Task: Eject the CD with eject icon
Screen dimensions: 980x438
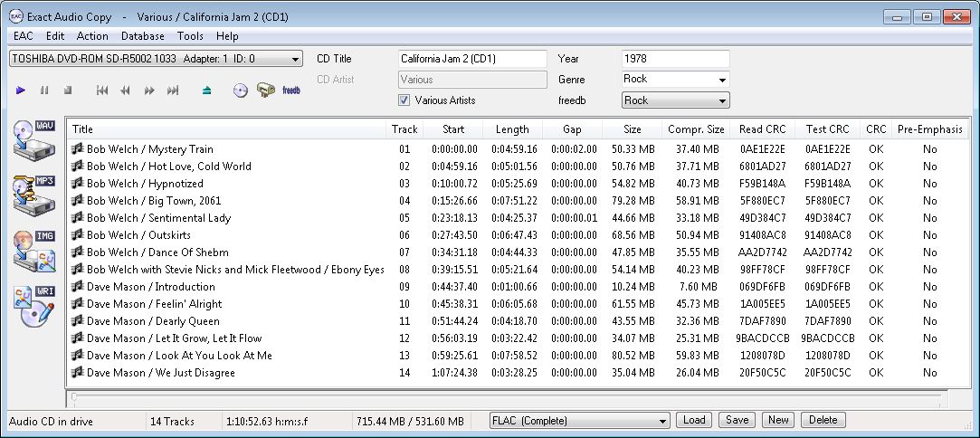Action: [x=207, y=90]
